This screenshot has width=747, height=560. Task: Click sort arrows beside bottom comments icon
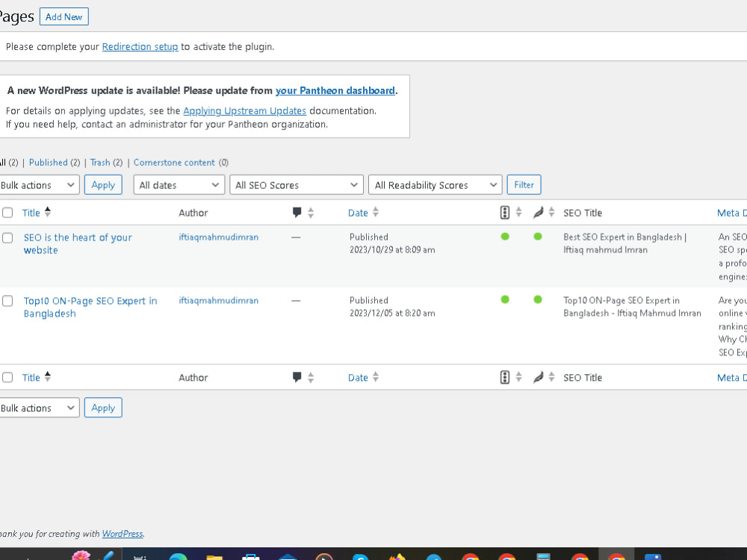click(x=311, y=377)
